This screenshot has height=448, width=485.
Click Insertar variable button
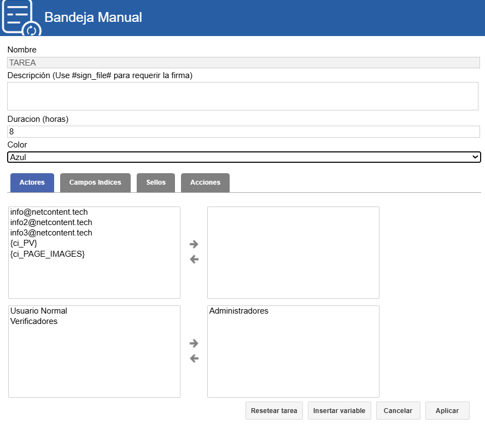coord(339,411)
